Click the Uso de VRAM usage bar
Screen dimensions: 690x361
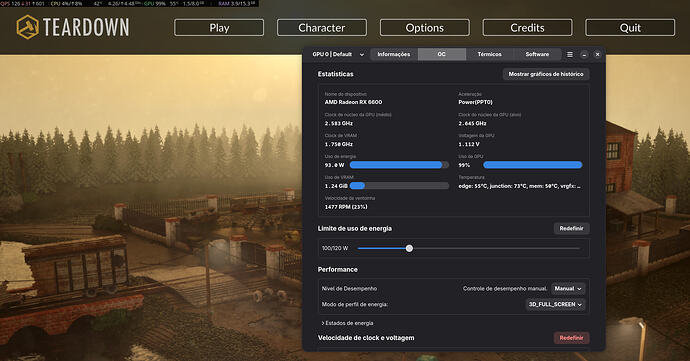point(399,186)
